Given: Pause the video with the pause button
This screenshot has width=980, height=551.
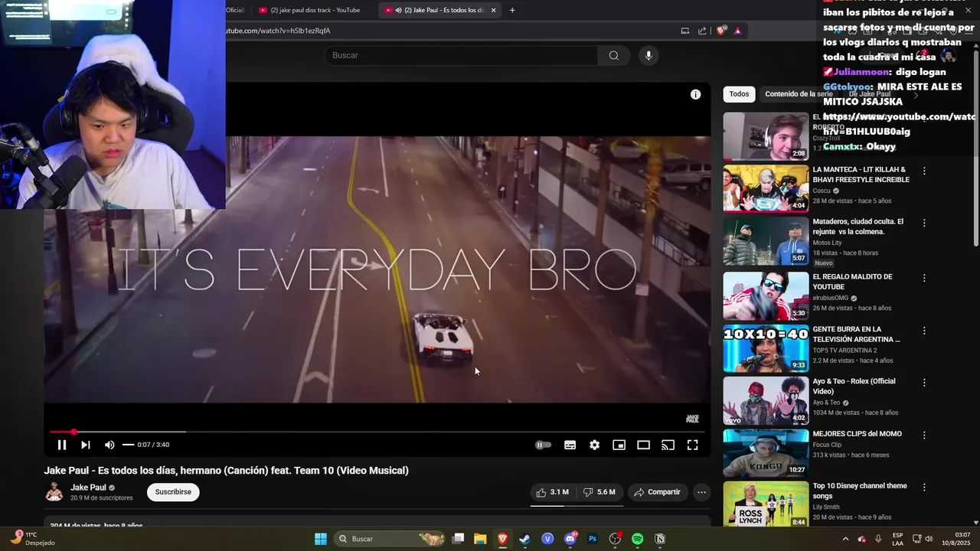Looking at the screenshot, I should tap(62, 445).
